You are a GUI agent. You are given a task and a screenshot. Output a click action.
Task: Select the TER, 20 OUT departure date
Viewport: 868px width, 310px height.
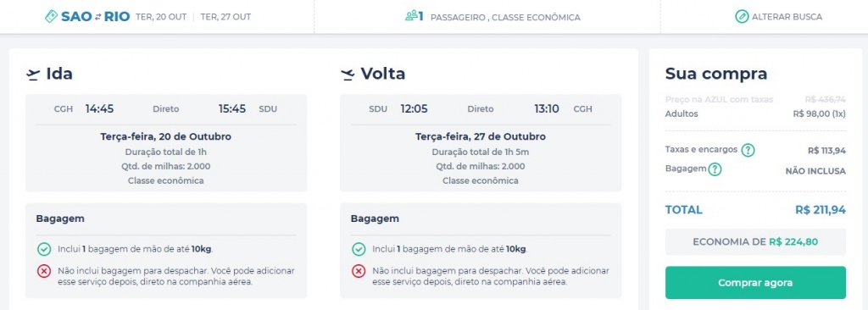click(x=161, y=17)
